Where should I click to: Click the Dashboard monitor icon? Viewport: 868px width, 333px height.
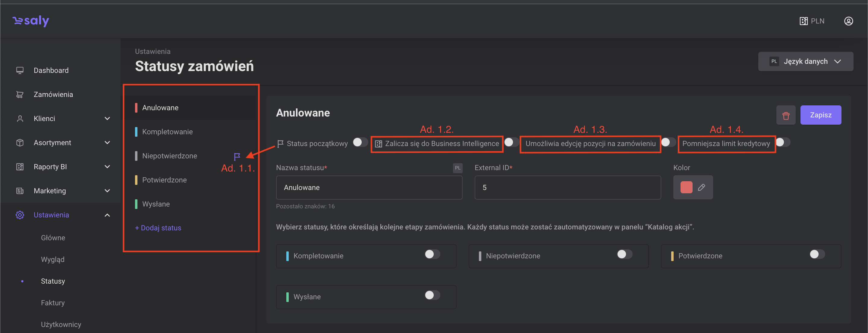tap(20, 70)
